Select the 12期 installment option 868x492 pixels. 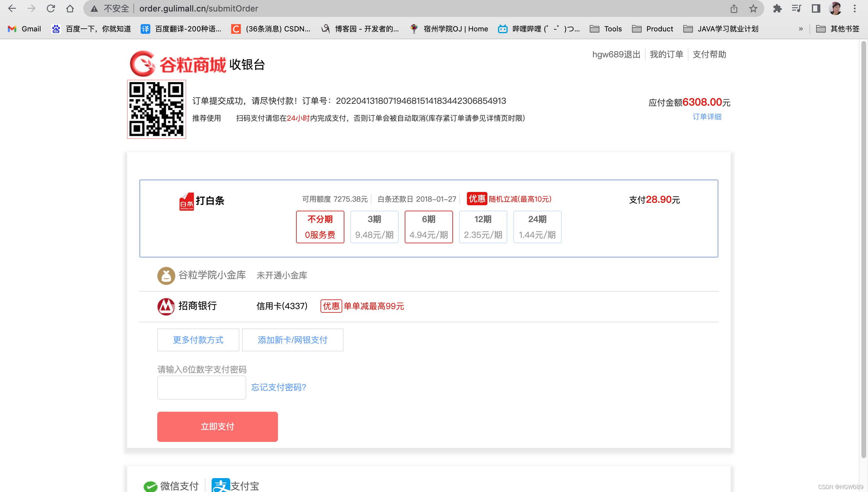point(483,227)
